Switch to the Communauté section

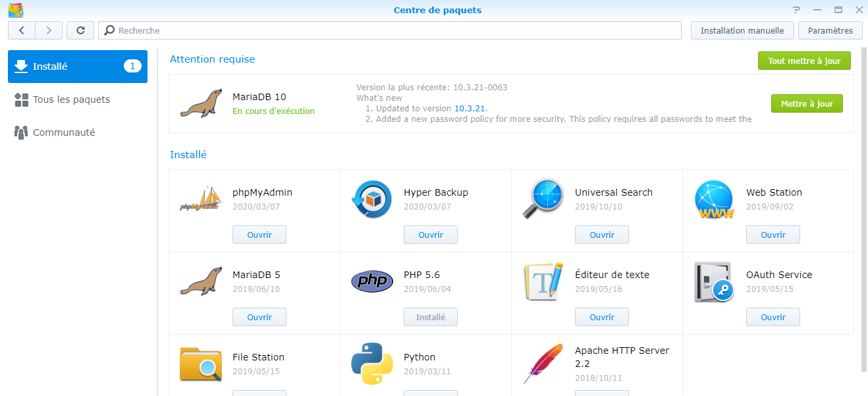78,132
